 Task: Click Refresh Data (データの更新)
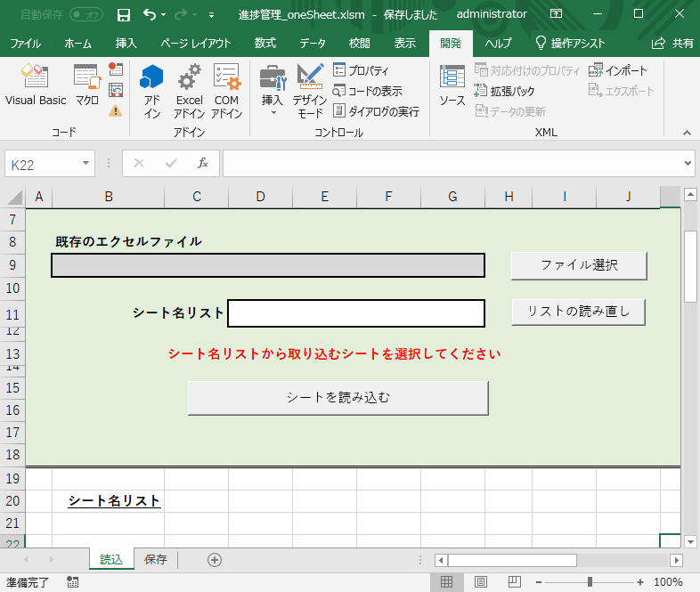tap(510, 111)
